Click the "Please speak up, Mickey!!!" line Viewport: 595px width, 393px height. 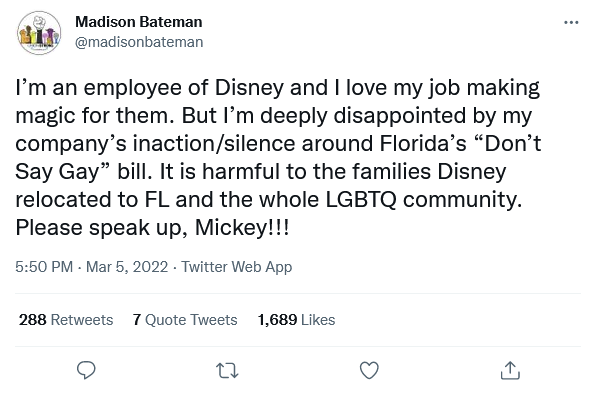click(x=152, y=228)
